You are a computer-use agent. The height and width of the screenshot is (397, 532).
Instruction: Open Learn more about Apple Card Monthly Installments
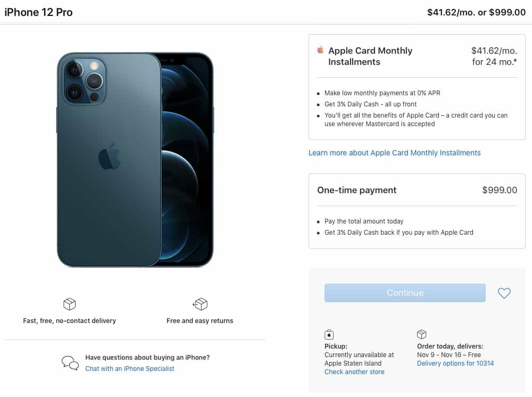pyautogui.click(x=394, y=153)
